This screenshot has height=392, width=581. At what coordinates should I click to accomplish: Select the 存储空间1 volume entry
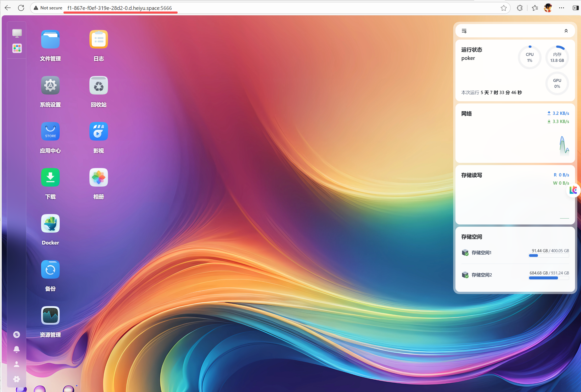click(515, 253)
